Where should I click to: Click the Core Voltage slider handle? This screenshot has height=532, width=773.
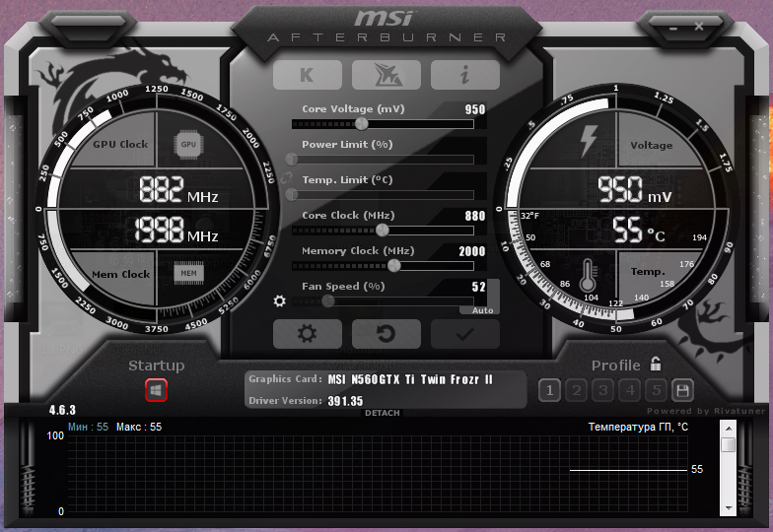coord(361,124)
